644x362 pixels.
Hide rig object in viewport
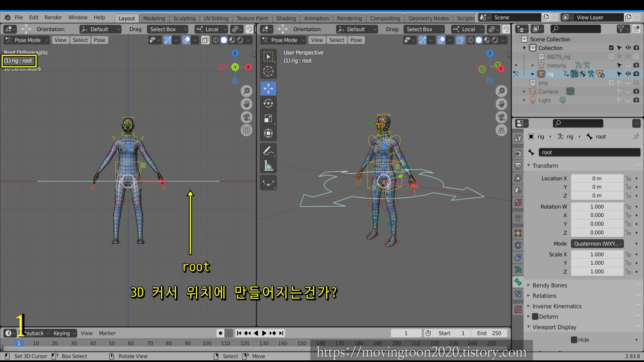(628, 74)
